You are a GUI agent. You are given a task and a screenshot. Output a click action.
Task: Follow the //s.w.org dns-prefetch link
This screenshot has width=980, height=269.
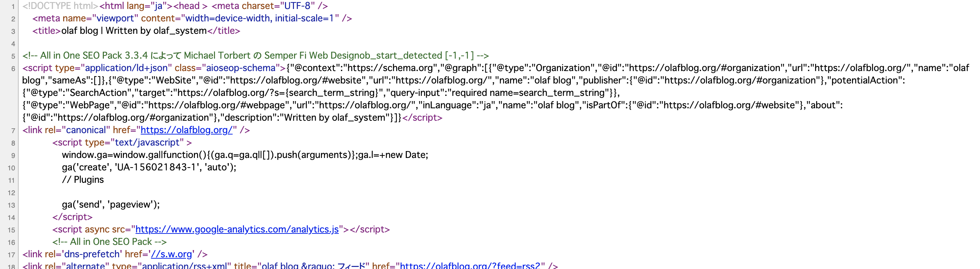coord(171,254)
